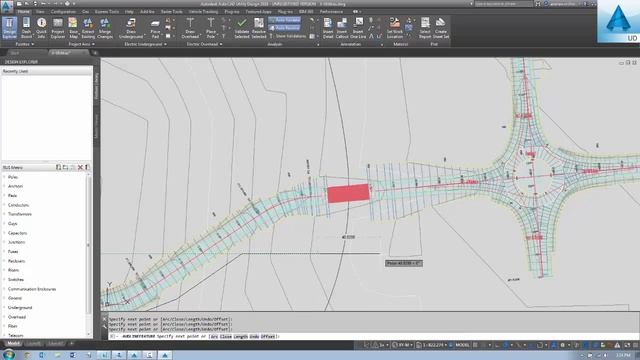Image resolution: width=640 pixels, height=360 pixels.
Task: Click the Undo command option
Action: click(x=254, y=336)
